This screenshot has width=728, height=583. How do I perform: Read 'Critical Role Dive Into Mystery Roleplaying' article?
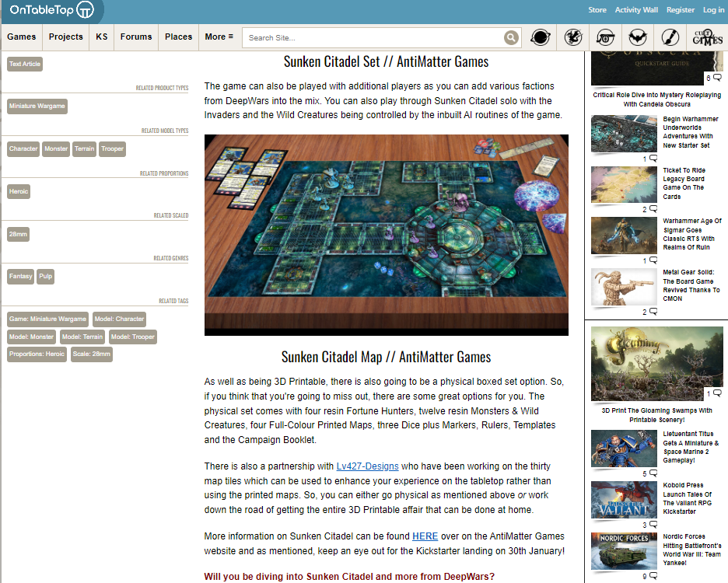pyautogui.click(x=657, y=99)
